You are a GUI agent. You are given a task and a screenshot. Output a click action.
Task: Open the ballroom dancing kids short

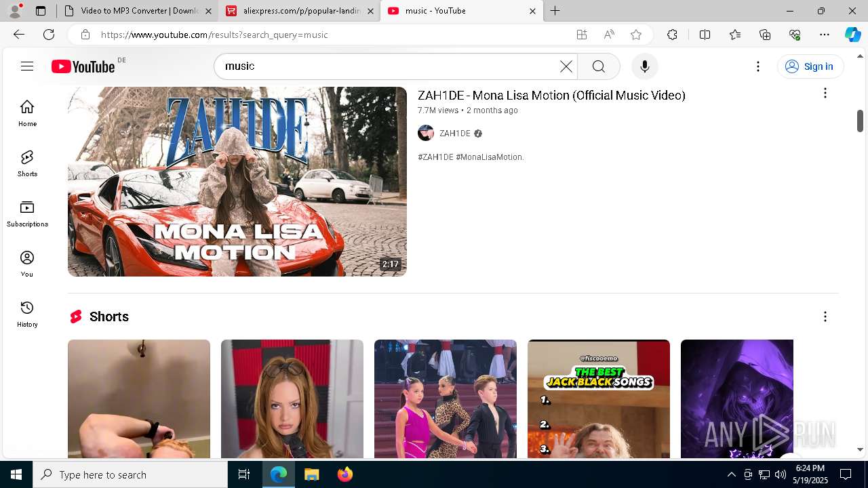coord(446,399)
